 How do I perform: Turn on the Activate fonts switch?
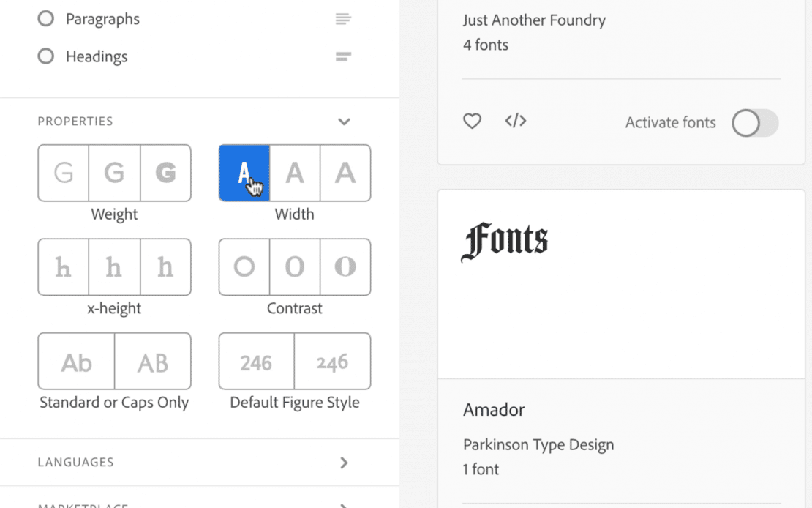coord(755,123)
